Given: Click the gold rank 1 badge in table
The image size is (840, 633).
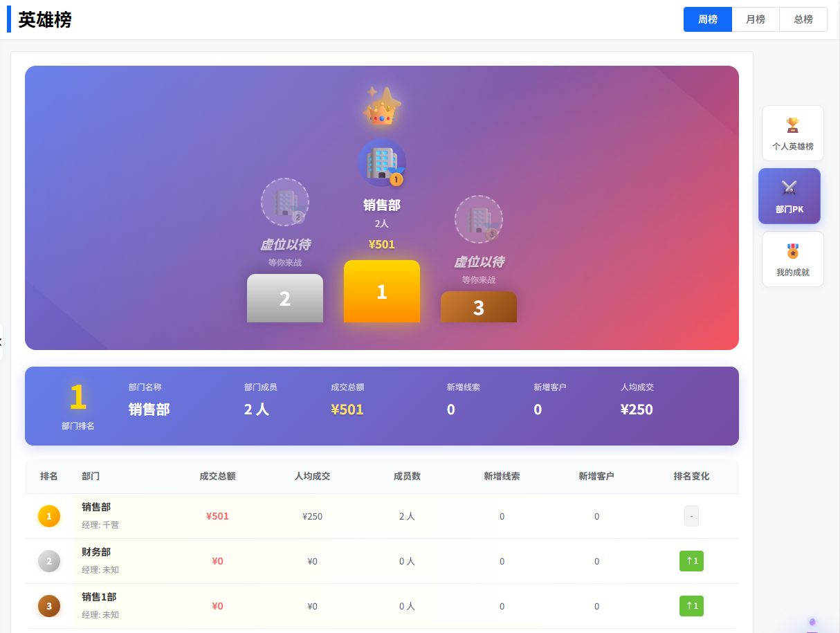Looking at the screenshot, I should [x=49, y=516].
